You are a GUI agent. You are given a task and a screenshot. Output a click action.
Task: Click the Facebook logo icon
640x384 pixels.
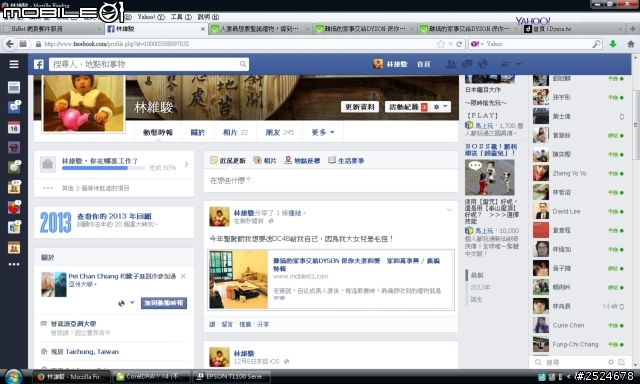(x=38, y=64)
